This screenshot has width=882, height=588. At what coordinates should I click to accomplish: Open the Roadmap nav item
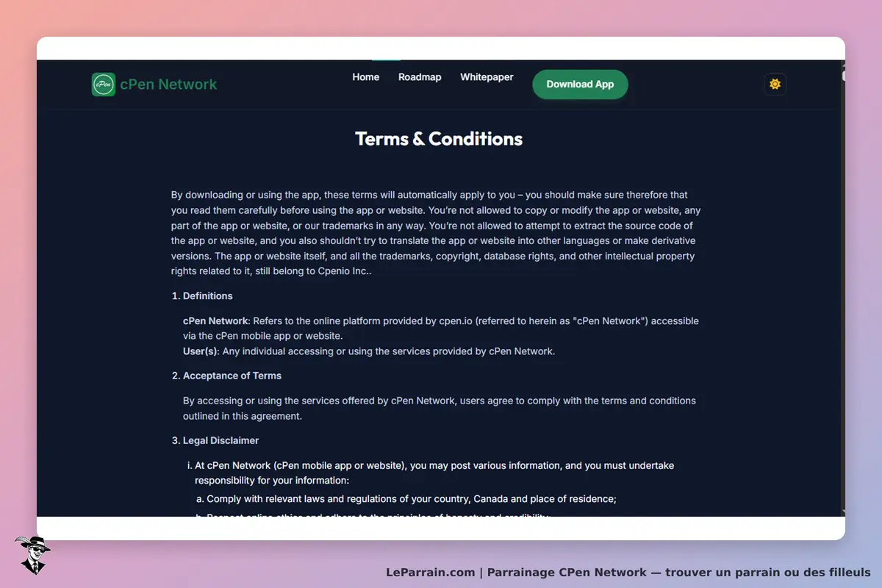coord(420,77)
